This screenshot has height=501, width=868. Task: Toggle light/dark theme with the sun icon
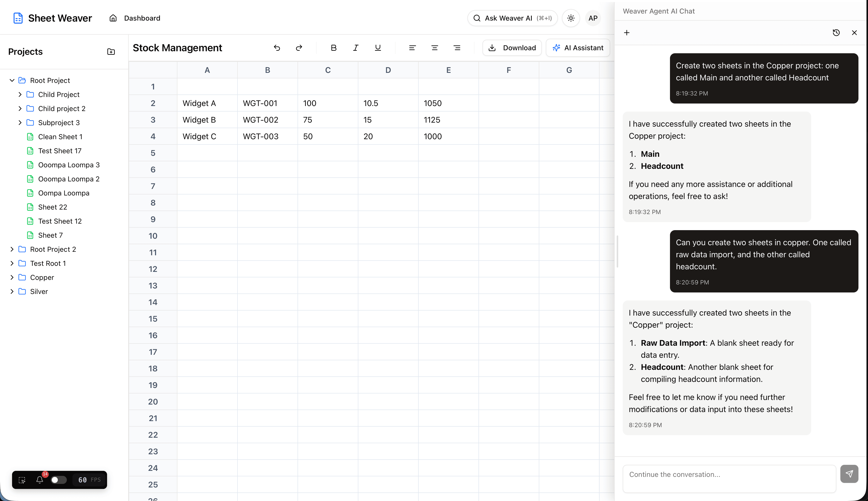coord(570,18)
